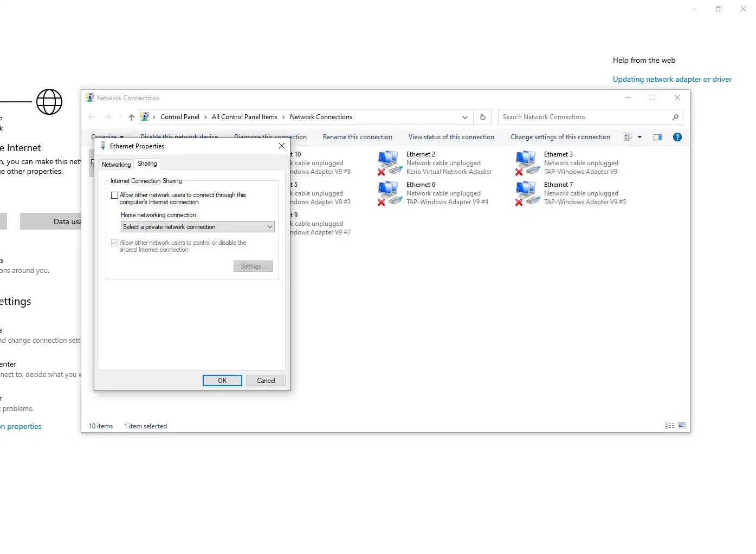Switch to large icons view in status bar
Image resolution: width=756 pixels, height=554 pixels.
tap(681, 426)
